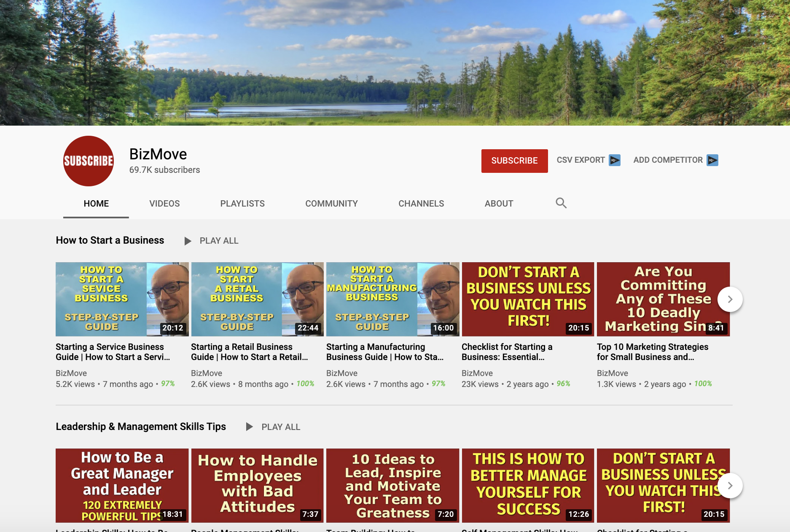Viewport: 790px width, 532px height.
Task: Click BizMove under the Checklist video
Action: click(x=477, y=373)
